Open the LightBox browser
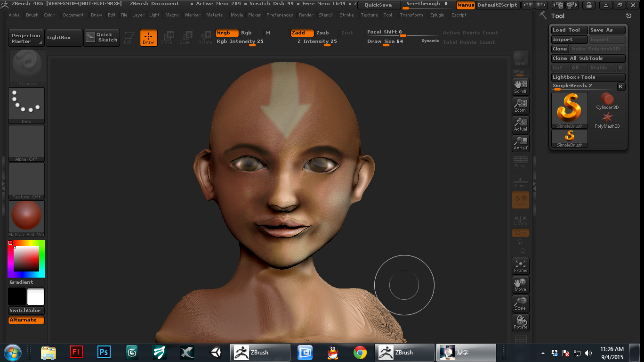The height and width of the screenshot is (362, 644). 64,38
